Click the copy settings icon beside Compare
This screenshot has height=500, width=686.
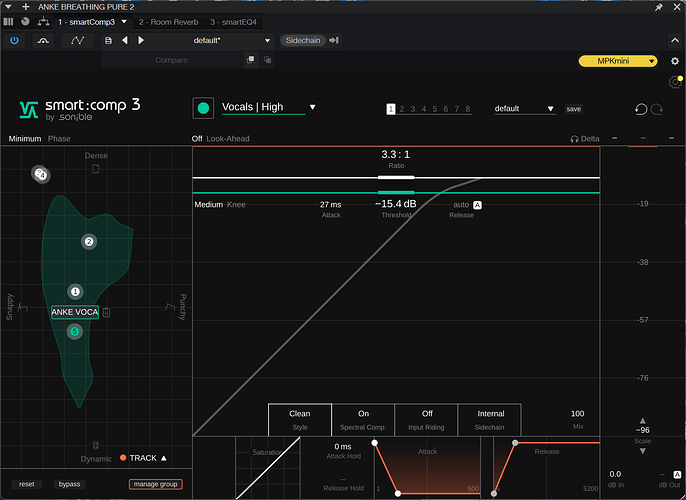(x=250, y=60)
